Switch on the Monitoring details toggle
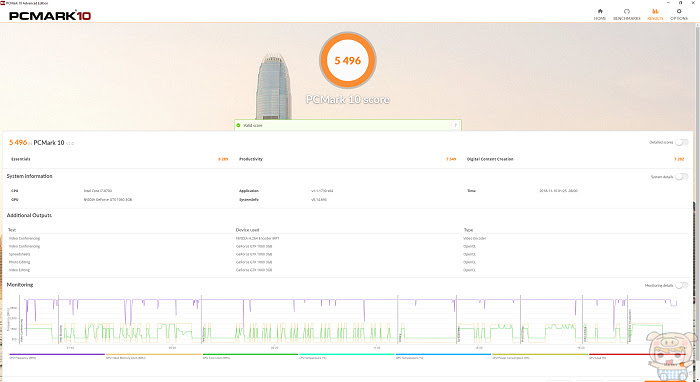700x382 pixels. coord(681,285)
